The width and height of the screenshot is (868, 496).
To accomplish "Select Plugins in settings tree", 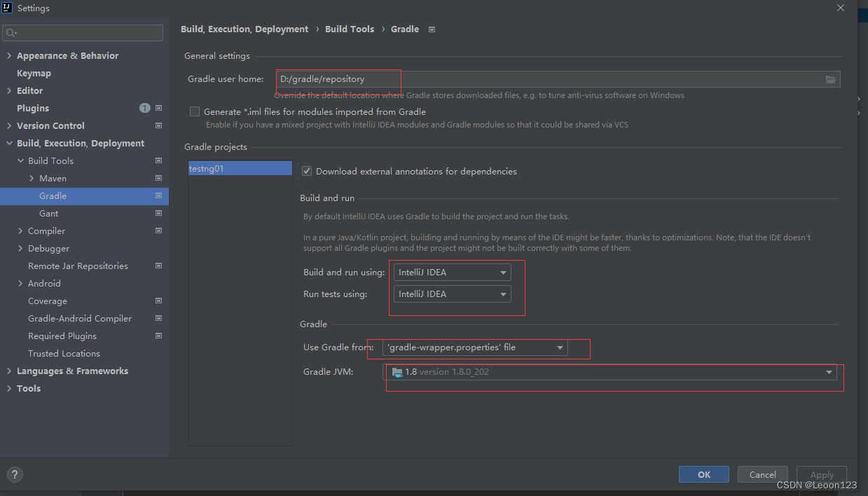I will [33, 108].
